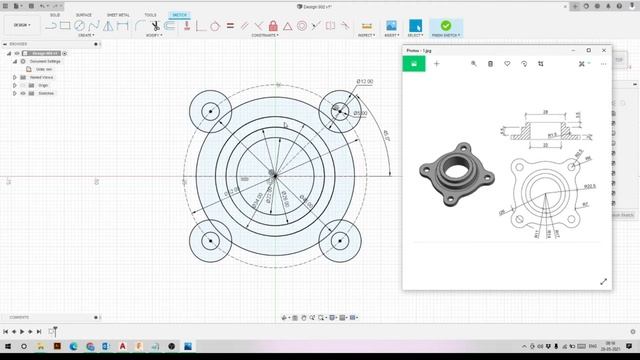
Task: Switch to the Solid tab
Action: 55,15
